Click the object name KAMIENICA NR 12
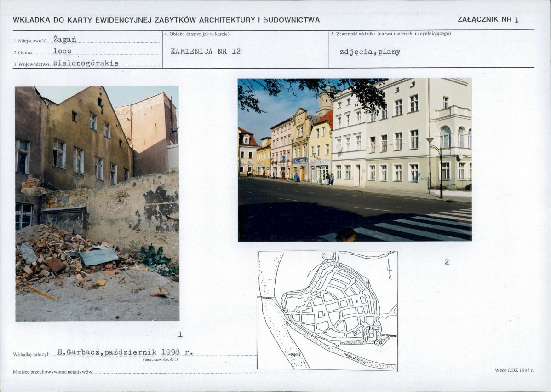 [206, 52]
